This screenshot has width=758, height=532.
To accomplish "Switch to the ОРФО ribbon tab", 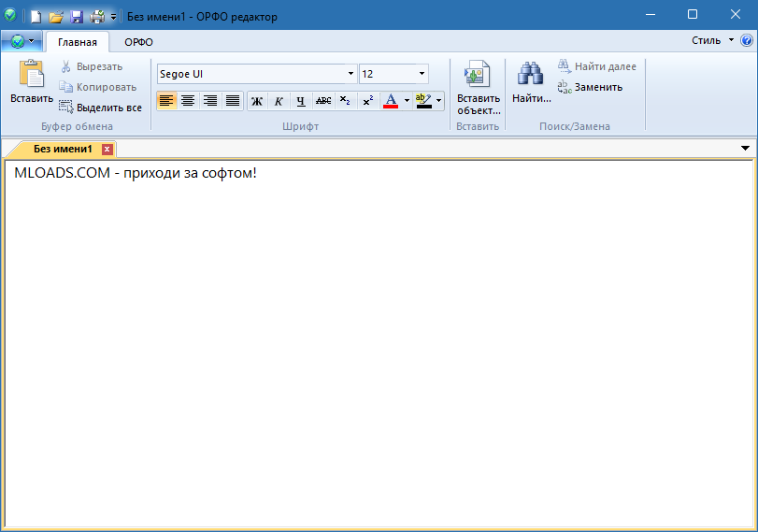I will [x=138, y=42].
